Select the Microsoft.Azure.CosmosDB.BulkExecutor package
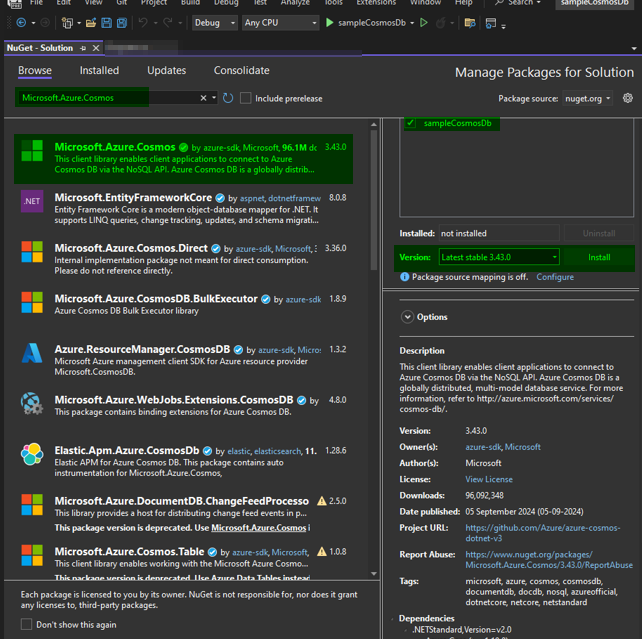This screenshot has height=639, width=642. click(183, 305)
